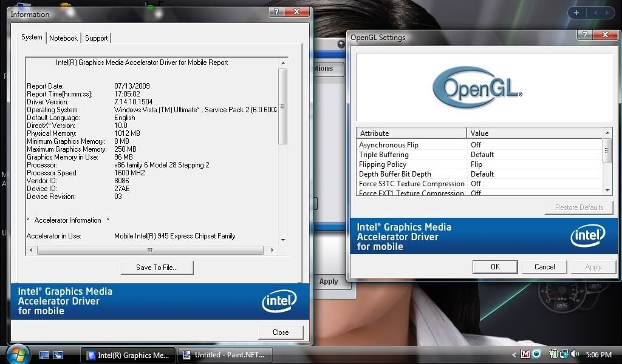Click report horizontal scroll right arrow
Image resolution: width=622 pixels, height=364 pixels.
pyautogui.click(x=272, y=250)
